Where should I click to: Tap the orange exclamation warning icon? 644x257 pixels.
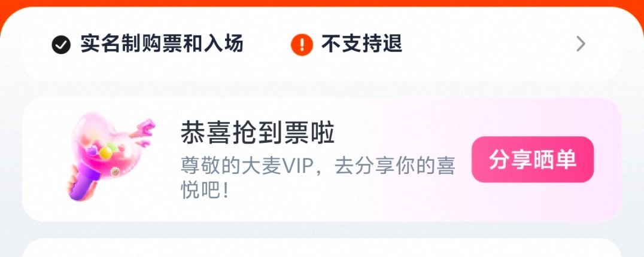(302, 44)
